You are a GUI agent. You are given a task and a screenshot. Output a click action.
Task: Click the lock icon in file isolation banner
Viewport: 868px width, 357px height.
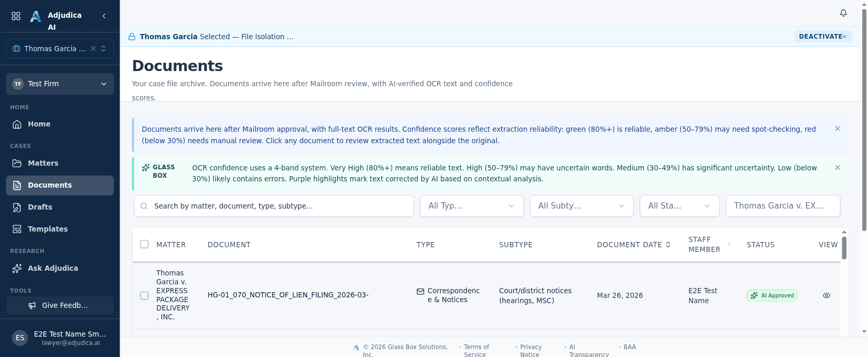[132, 37]
